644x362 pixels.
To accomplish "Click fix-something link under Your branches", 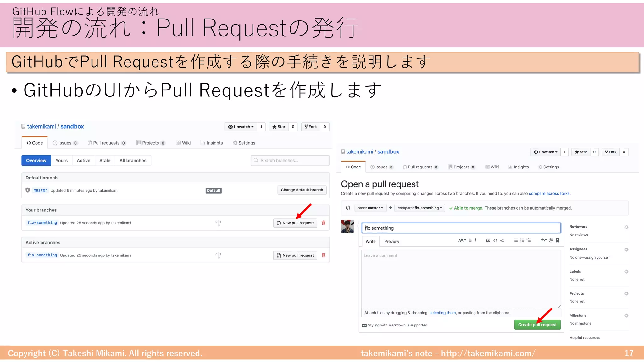I will [42, 223].
